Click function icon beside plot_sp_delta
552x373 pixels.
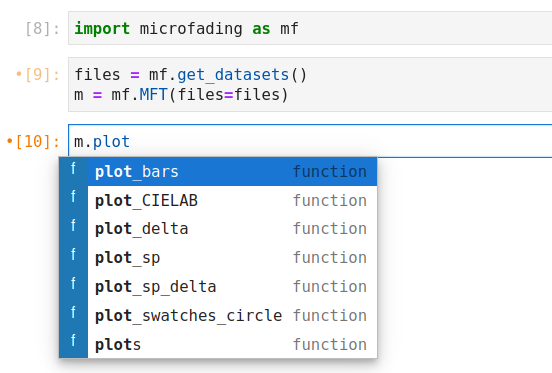pyautogui.click(x=73, y=283)
